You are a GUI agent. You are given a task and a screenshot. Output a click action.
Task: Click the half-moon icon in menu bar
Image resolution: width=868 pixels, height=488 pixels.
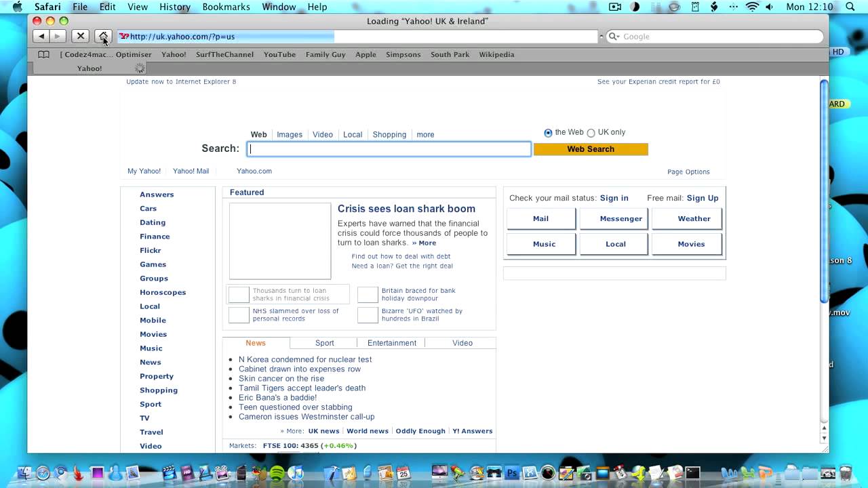(635, 7)
